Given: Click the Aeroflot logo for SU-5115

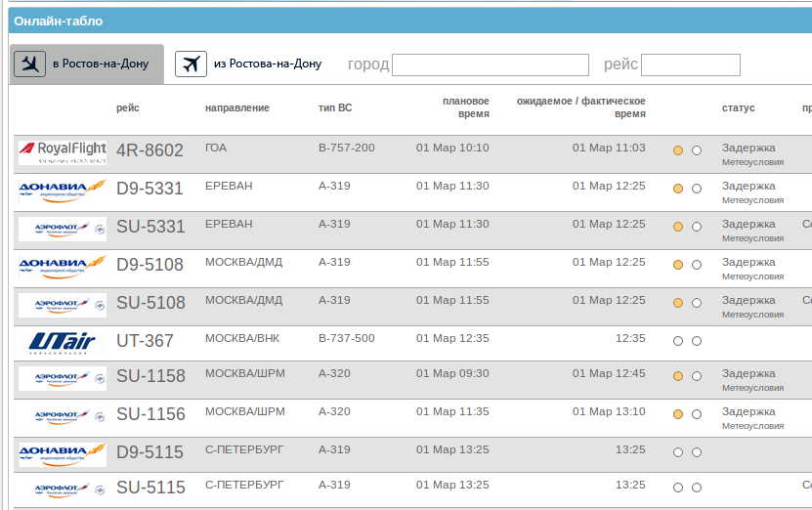Looking at the screenshot, I should tap(63, 489).
